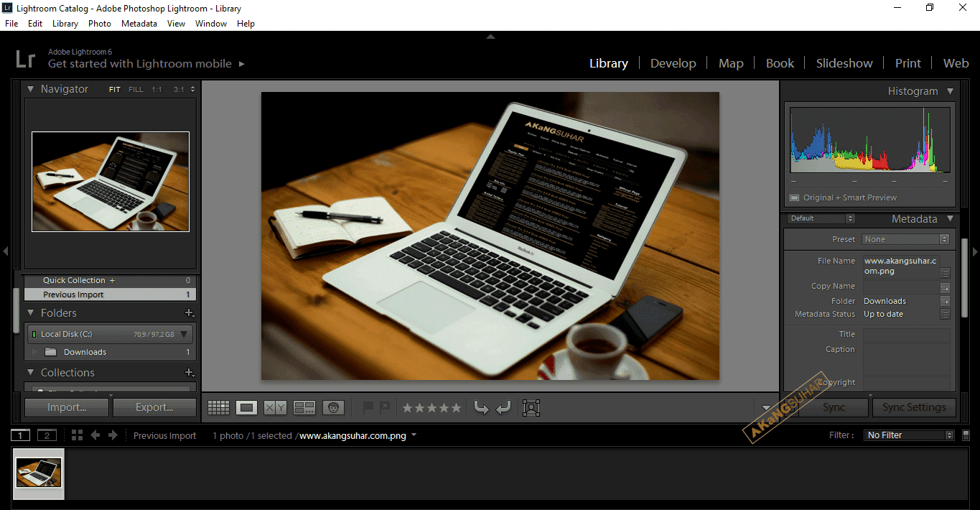Image resolution: width=980 pixels, height=510 pixels.
Task: Open the Metadata menu
Action: pos(139,24)
